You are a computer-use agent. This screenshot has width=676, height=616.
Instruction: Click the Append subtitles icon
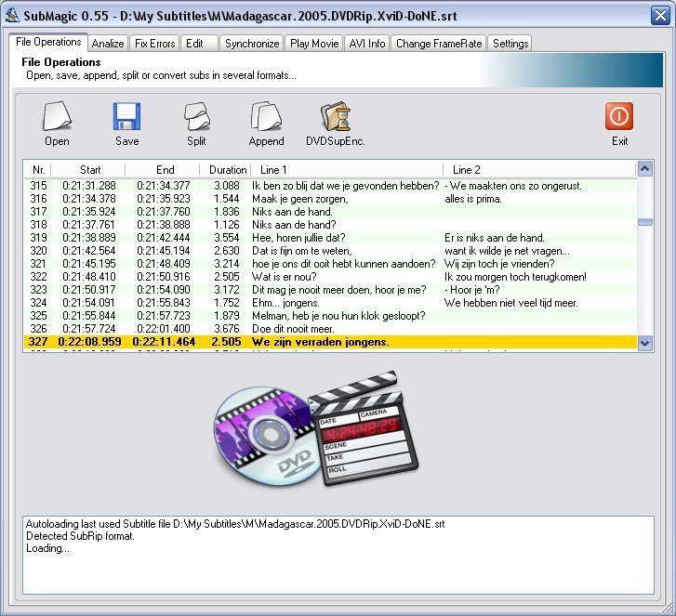tap(266, 117)
